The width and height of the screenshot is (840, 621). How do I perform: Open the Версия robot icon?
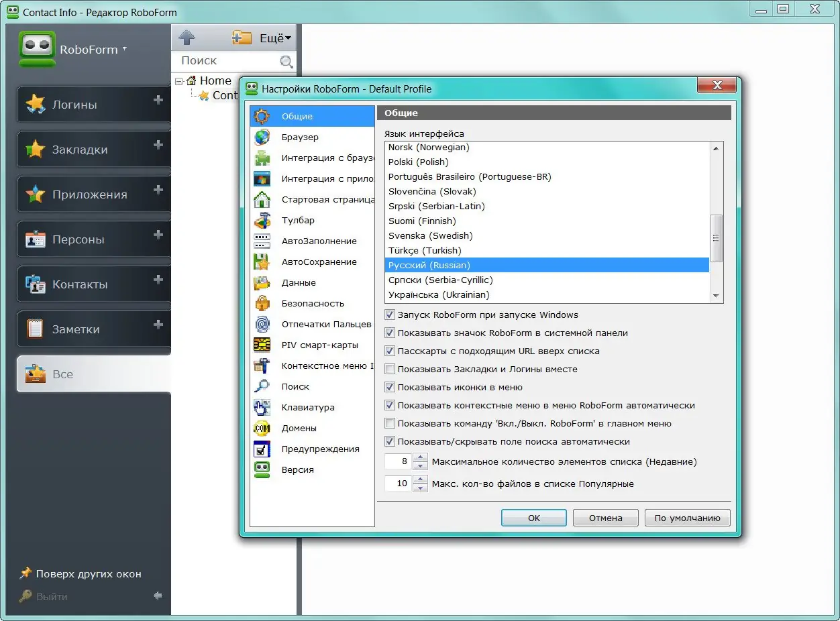tap(262, 469)
